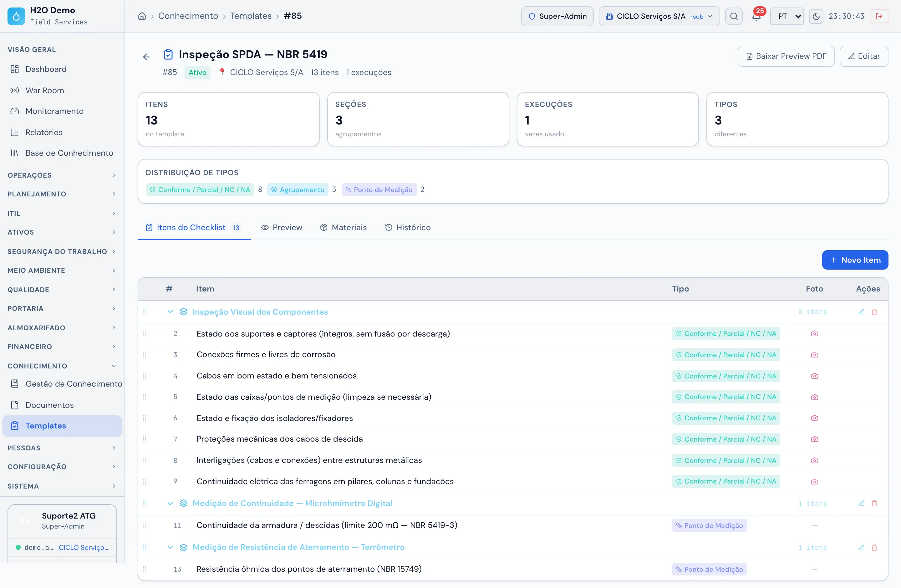Toggle photo requirement for item 9

pos(815,482)
